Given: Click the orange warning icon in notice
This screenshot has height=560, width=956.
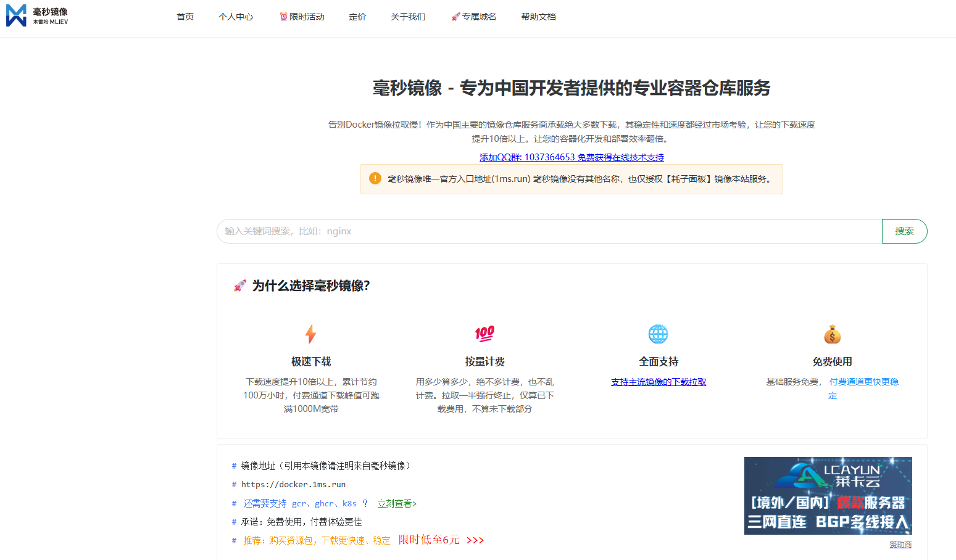Looking at the screenshot, I should (x=375, y=178).
